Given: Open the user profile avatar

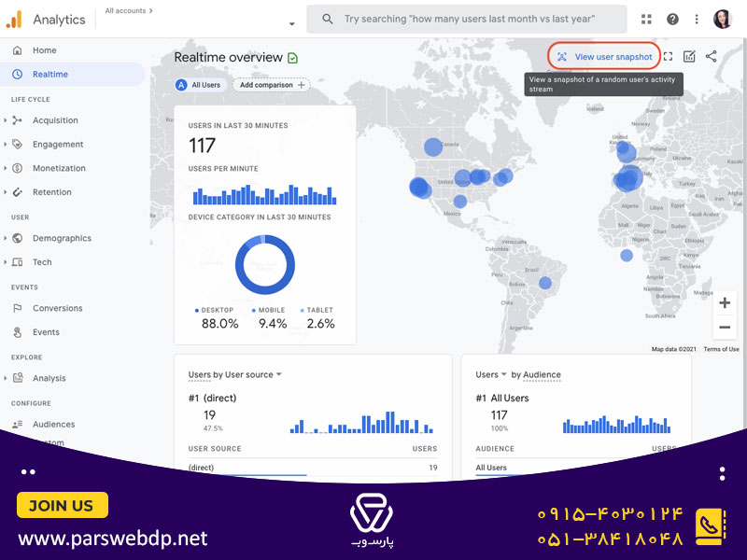Looking at the screenshot, I should click(722, 19).
